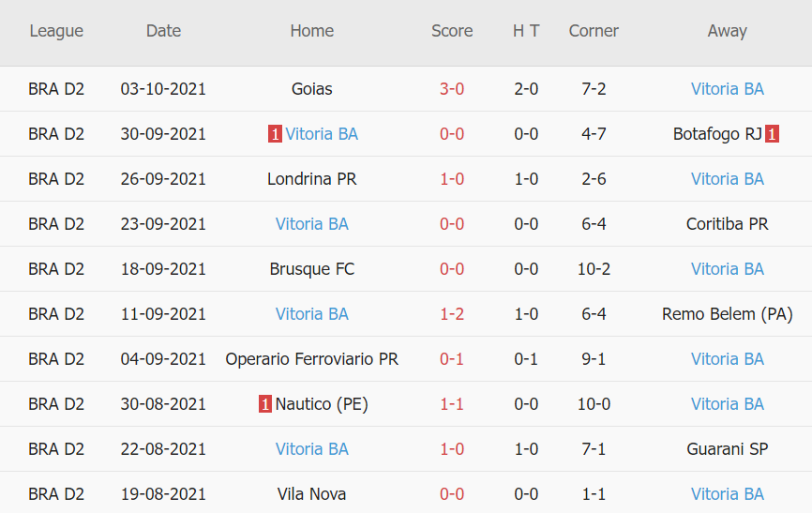The image size is (812, 513).
Task: Click the Operario Ferroviario PR team name
Action: pos(312,359)
